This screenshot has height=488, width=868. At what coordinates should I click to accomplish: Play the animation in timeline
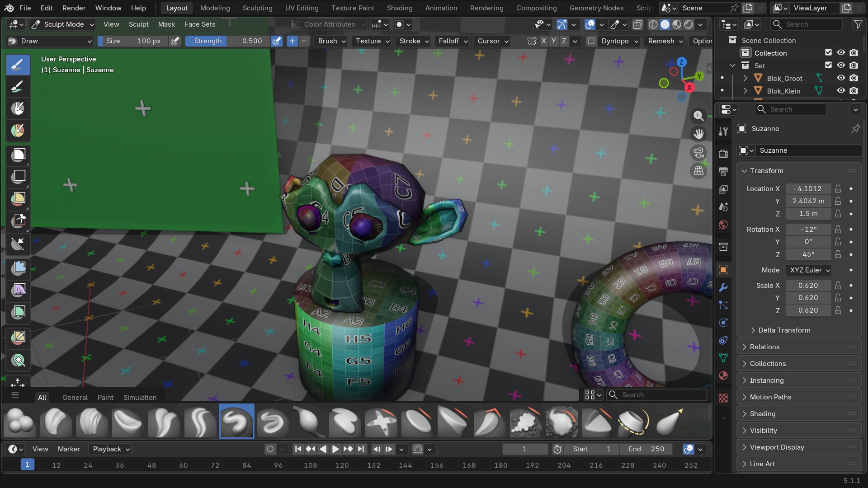pyautogui.click(x=335, y=449)
